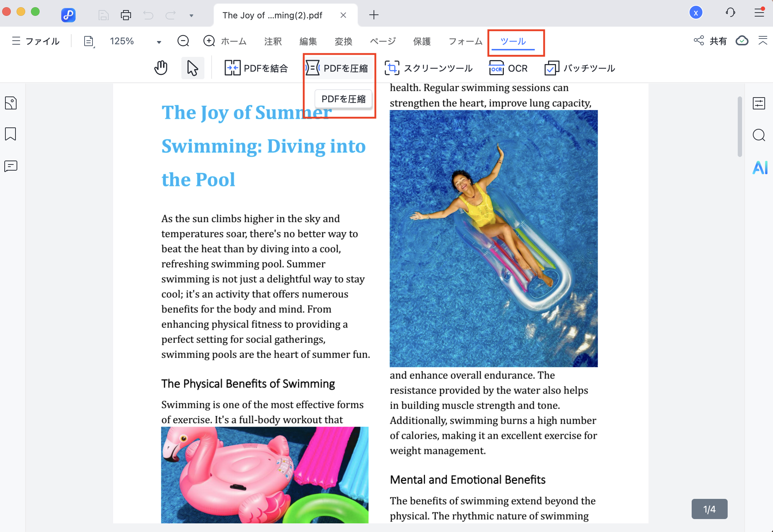Viewport: 773px width, 532px height.
Task: Select the Hand pan tool
Action: (x=161, y=68)
